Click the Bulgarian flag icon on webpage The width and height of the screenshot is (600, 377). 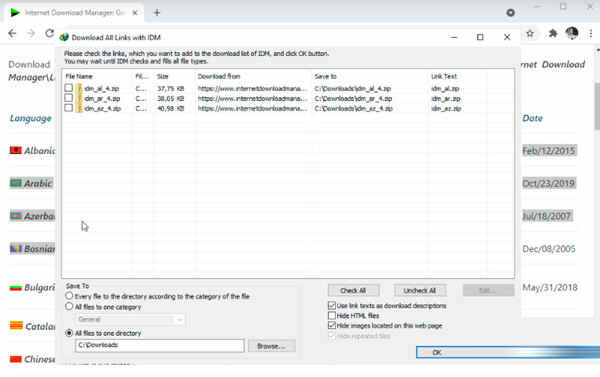pyautogui.click(x=15, y=287)
